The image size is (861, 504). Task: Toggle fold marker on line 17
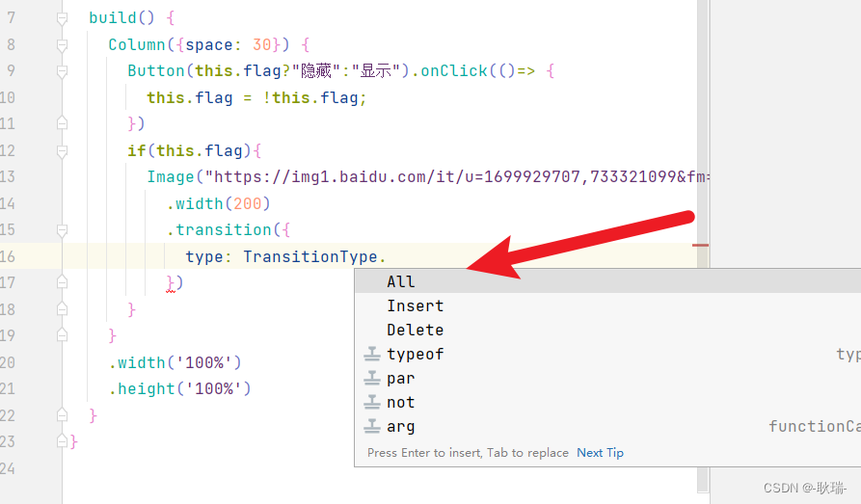pos(62,282)
